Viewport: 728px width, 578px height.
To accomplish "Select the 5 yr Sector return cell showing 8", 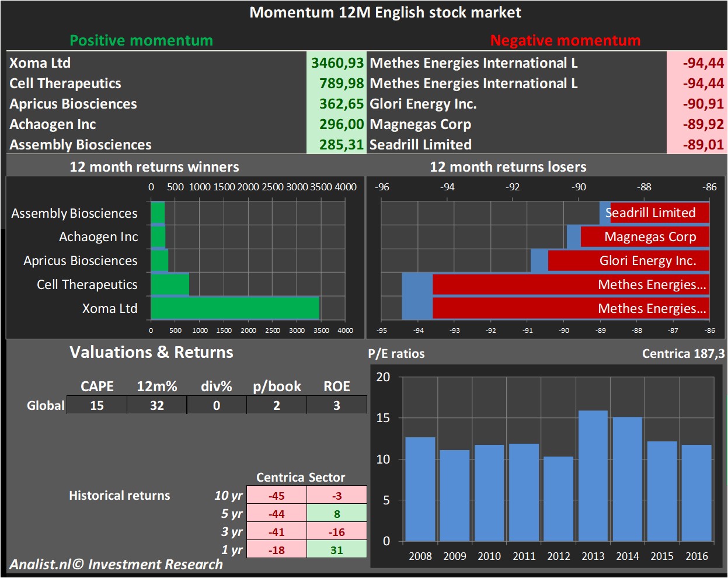I will pos(337,514).
